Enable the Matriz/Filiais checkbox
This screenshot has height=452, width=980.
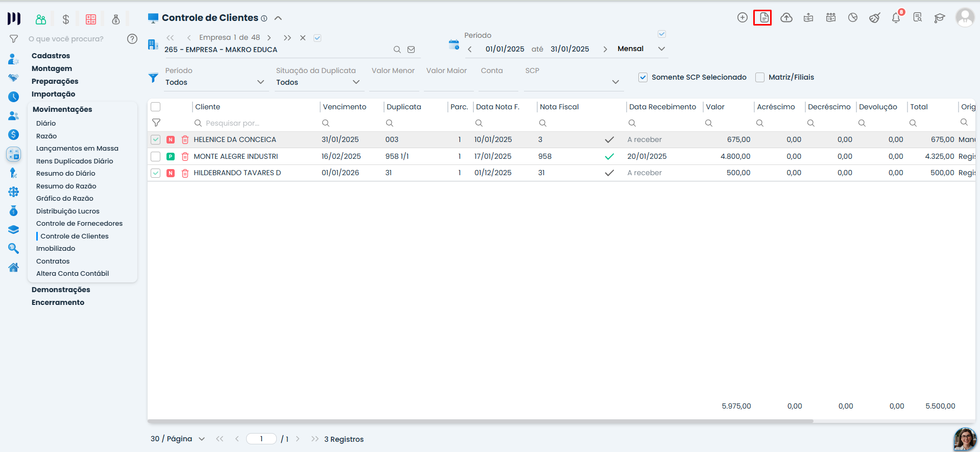[x=760, y=77]
